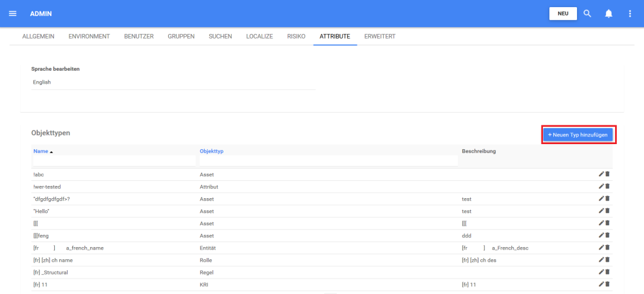Click the ADMIN header title
Image resolution: width=644 pixels, height=294 pixels.
41,14
